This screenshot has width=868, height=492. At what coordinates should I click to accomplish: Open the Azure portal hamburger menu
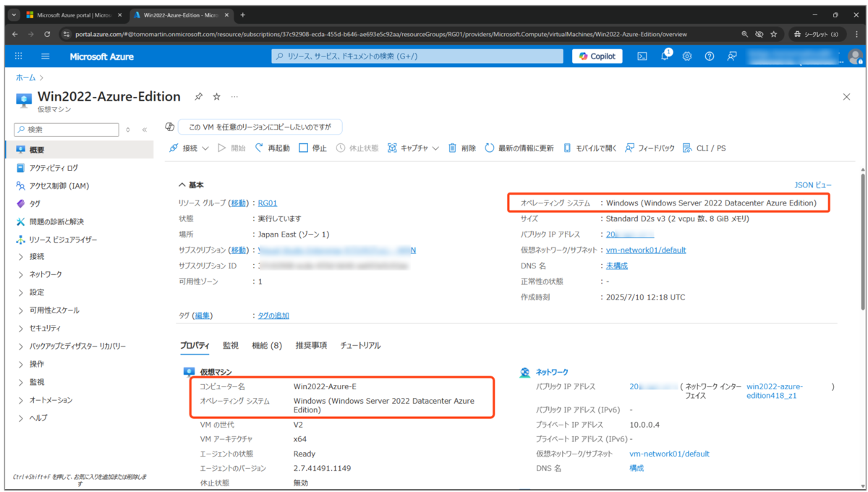(x=45, y=56)
